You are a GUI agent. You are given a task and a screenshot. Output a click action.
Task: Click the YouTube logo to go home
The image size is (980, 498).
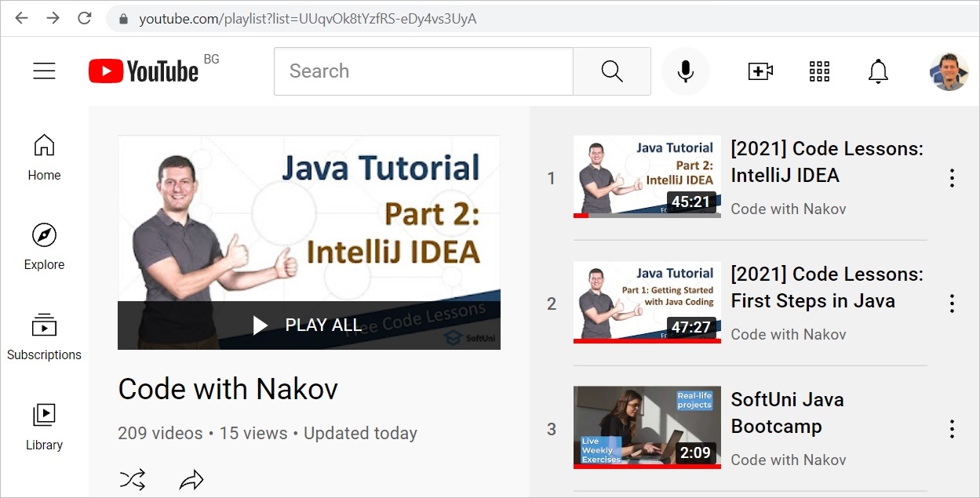144,71
